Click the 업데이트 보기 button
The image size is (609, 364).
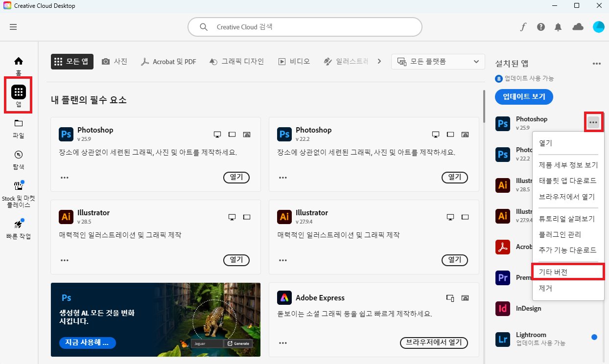click(524, 96)
